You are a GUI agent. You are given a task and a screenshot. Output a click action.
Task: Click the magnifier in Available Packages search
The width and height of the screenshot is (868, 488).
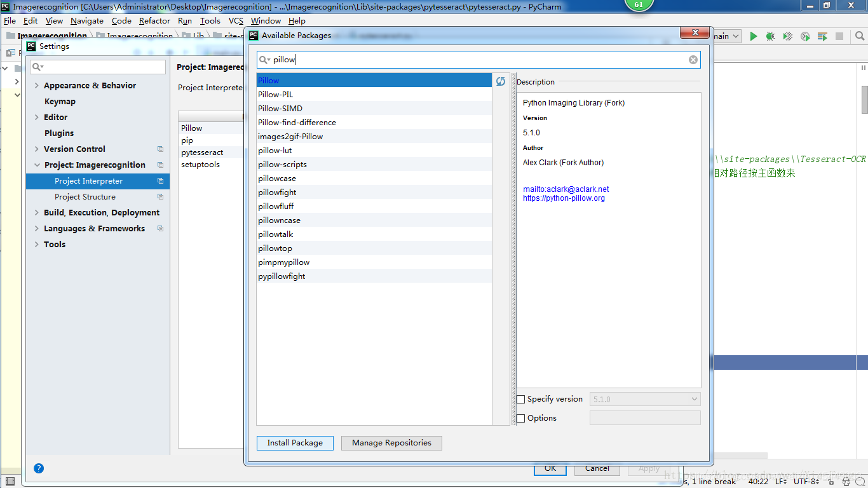[x=264, y=60]
